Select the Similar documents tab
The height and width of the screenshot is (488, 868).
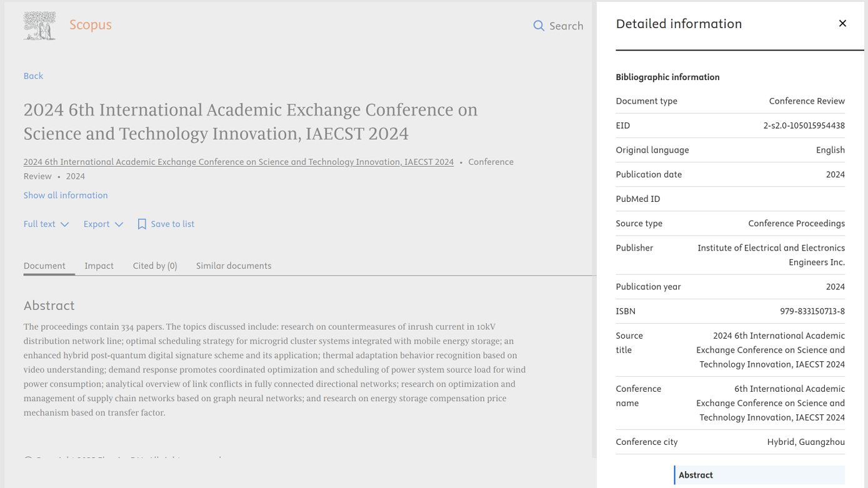[234, 266]
